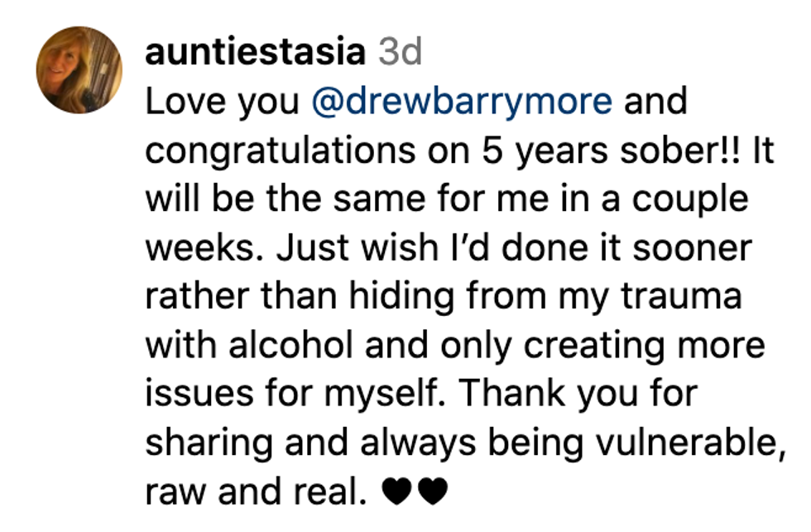Click the text 'raw and real.'
This screenshot has width=811, height=532.
(256, 492)
